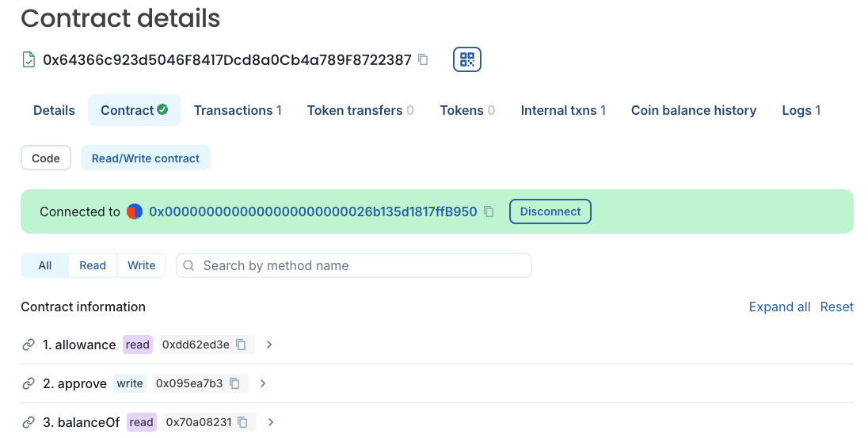Expand the approve method row
The width and height of the screenshot is (868, 438).
263,383
